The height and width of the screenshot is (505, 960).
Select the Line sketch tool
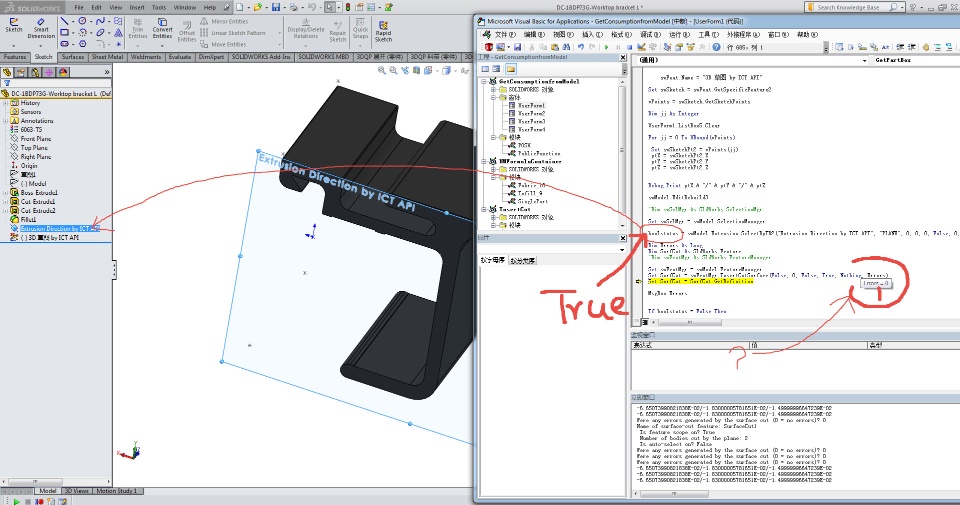pyautogui.click(x=64, y=21)
